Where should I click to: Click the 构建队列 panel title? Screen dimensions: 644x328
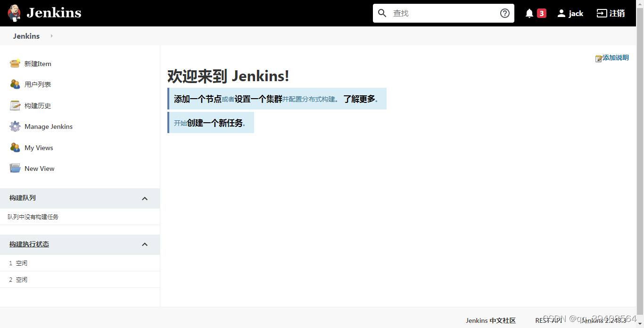click(23, 198)
